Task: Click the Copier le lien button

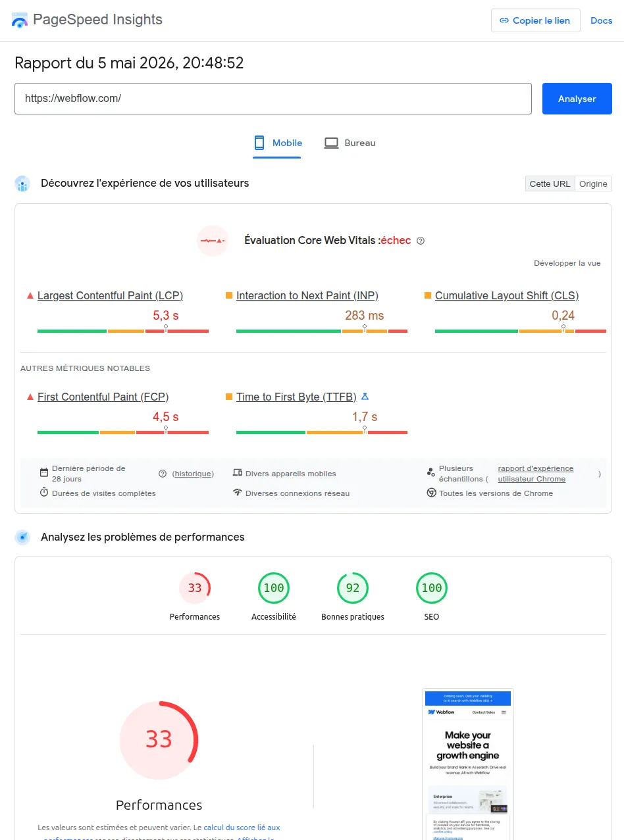Action: coord(536,20)
